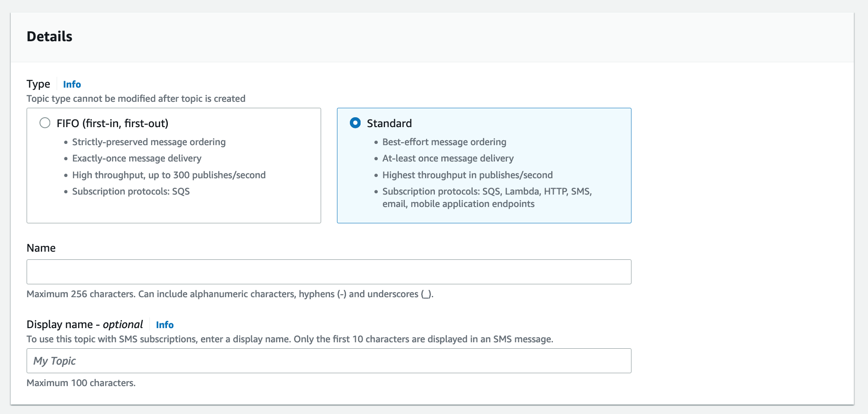This screenshot has height=414, width=868.
Task: Click "At-least once message delivery" bullet text
Action: pyautogui.click(x=448, y=158)
